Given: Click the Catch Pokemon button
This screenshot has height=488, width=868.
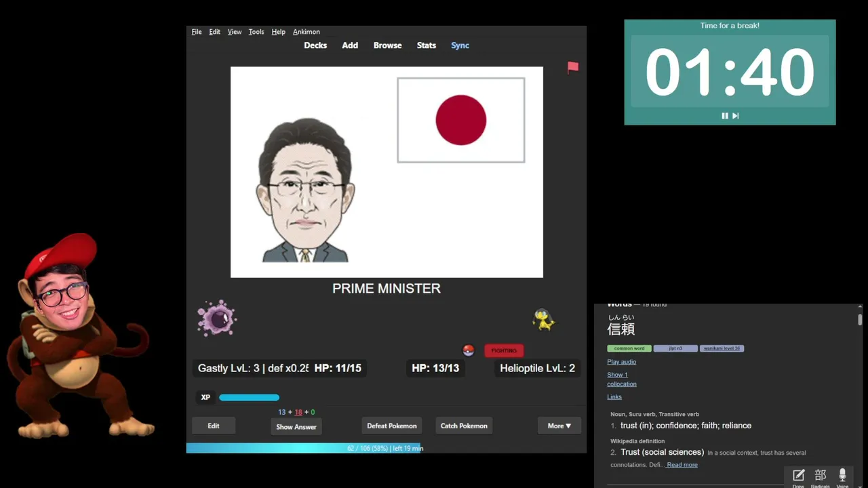Looking at the screenshot, I should [x=464, y=426].
